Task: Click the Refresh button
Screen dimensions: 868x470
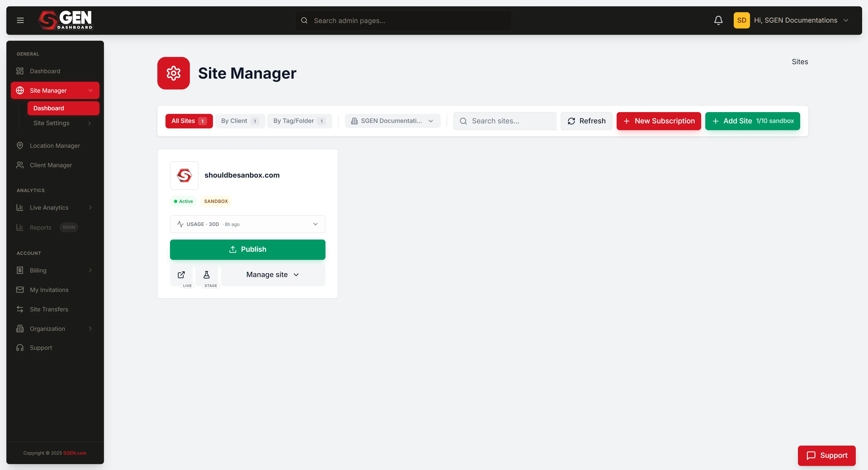Action: pos(586,121)
